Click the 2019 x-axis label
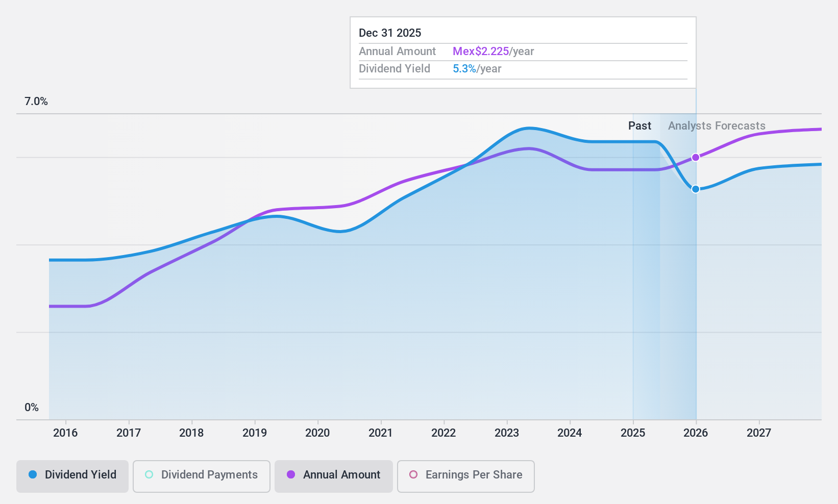The height and width of the screenshot is (504, 838). coord(255,433)
